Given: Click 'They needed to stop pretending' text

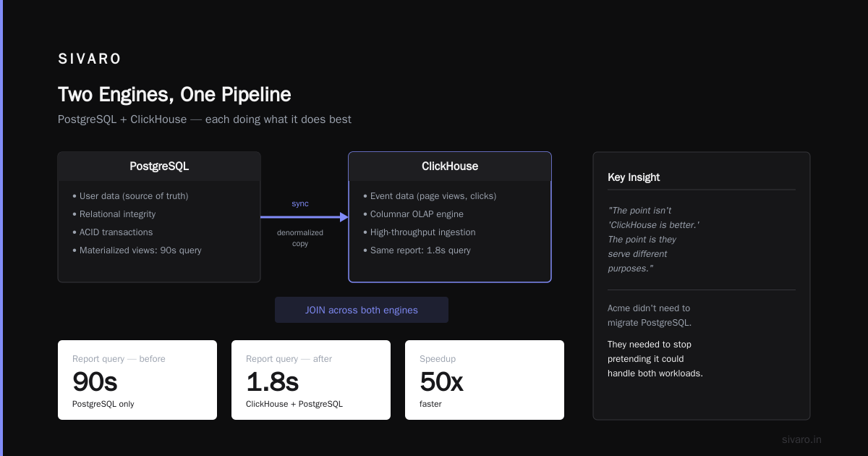Looking at the screenshot, I should 655,359.
